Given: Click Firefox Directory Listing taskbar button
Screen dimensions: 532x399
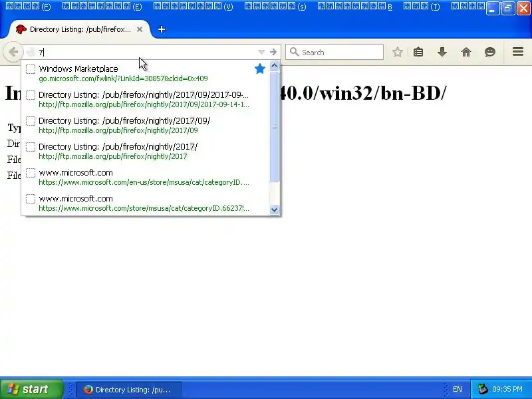Looking at the screenshot, I should pyautogui.click(x=128, y=390).
